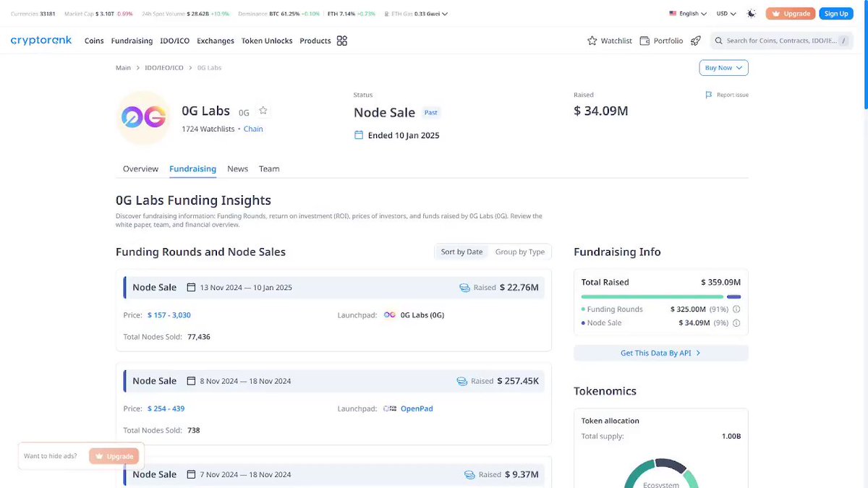
Task: Click the Total Nodes Sold 77,436 value
Action: tap(198, 337)
